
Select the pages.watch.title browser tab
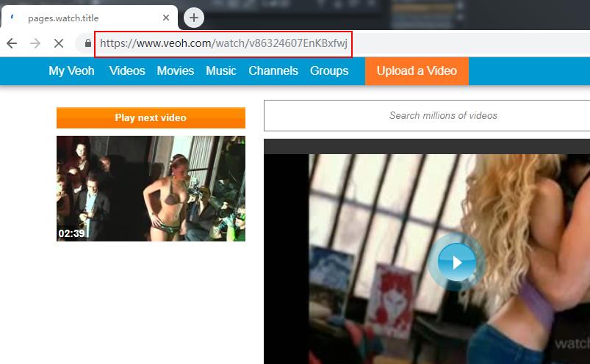coord(90,18)
